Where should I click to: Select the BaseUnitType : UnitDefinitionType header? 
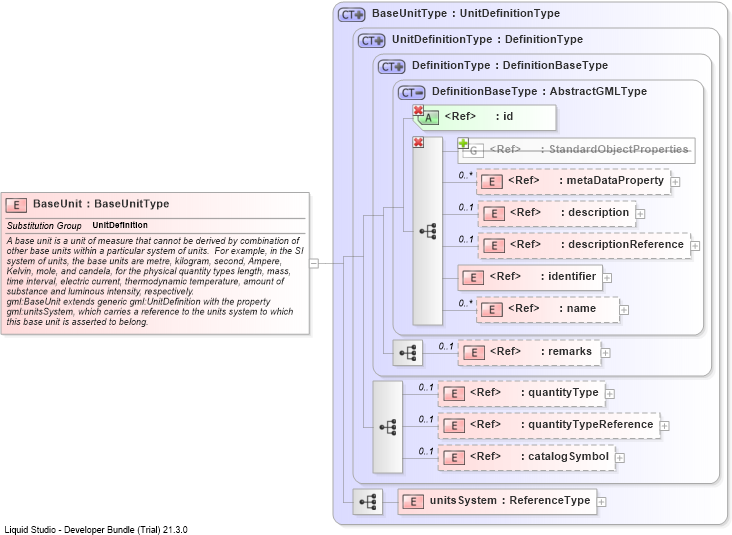(466, 14)
